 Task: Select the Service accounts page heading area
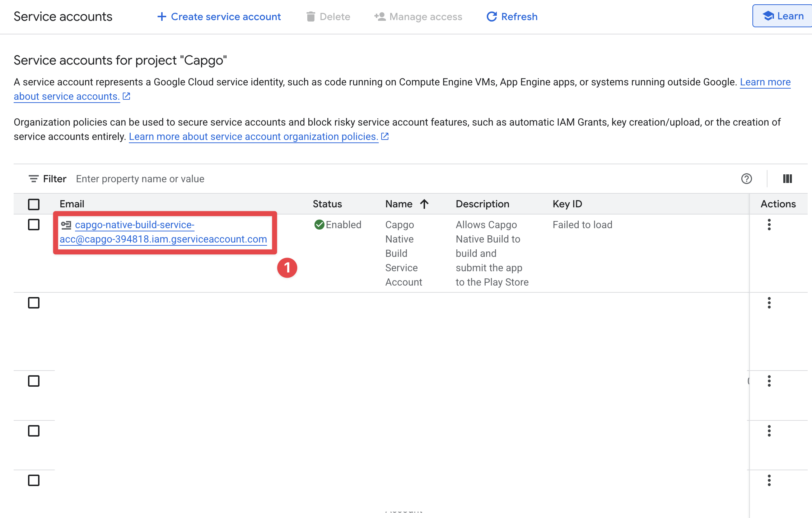coord(63,16)
